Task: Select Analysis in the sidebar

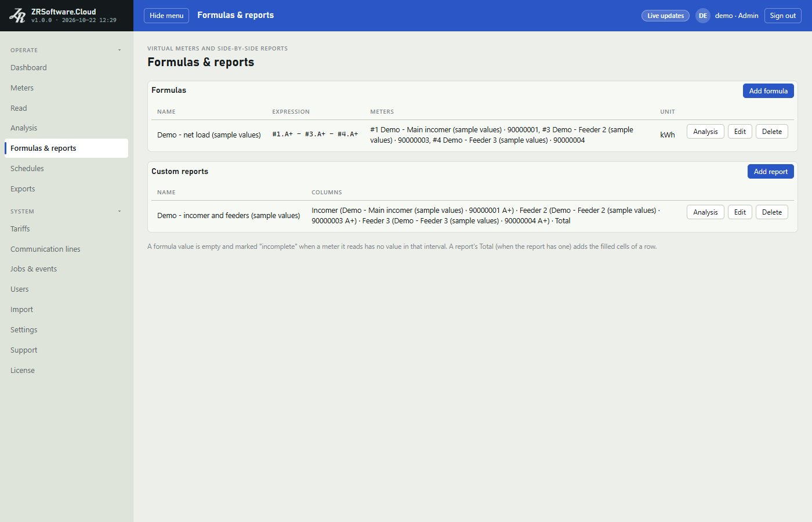Action: pos(66,128)
